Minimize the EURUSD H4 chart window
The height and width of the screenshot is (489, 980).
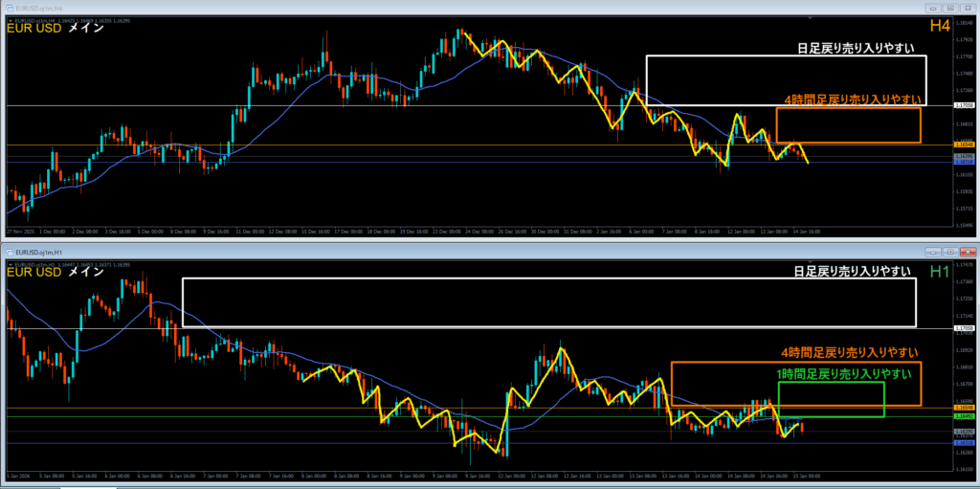(935, 8)
